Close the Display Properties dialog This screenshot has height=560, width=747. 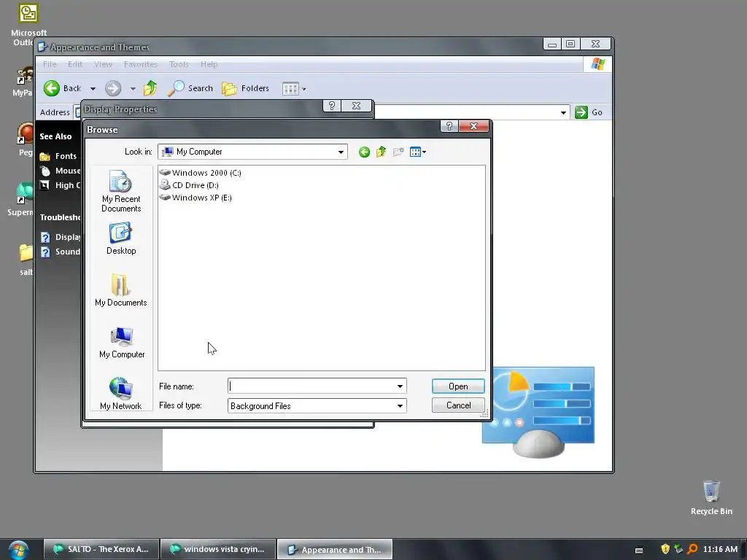[356, 106]
